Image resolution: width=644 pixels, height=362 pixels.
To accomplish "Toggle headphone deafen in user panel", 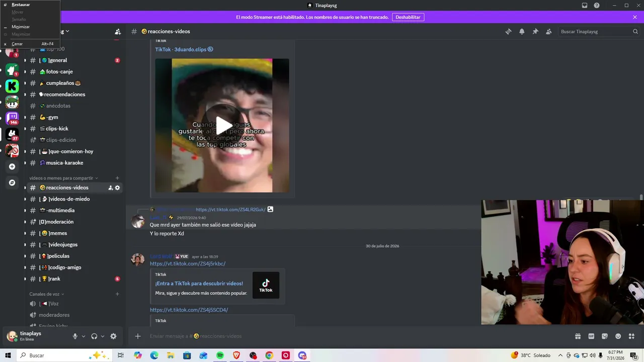I will pos(94,336).
